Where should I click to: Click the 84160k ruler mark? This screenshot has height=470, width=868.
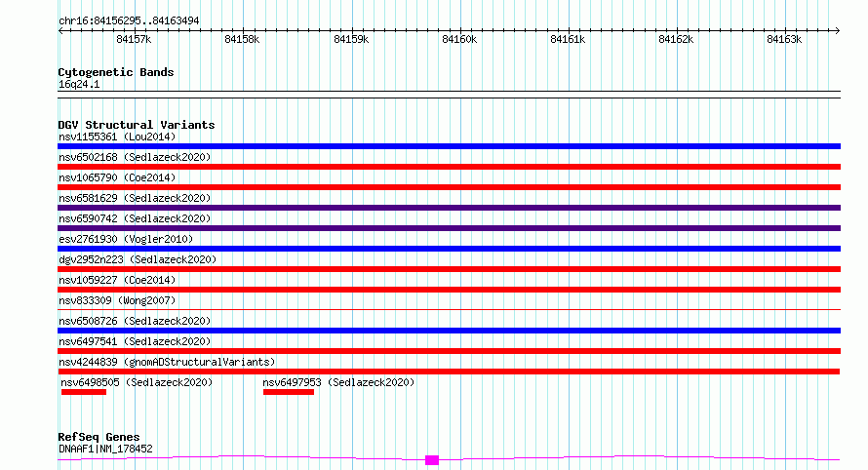[459, 39]
